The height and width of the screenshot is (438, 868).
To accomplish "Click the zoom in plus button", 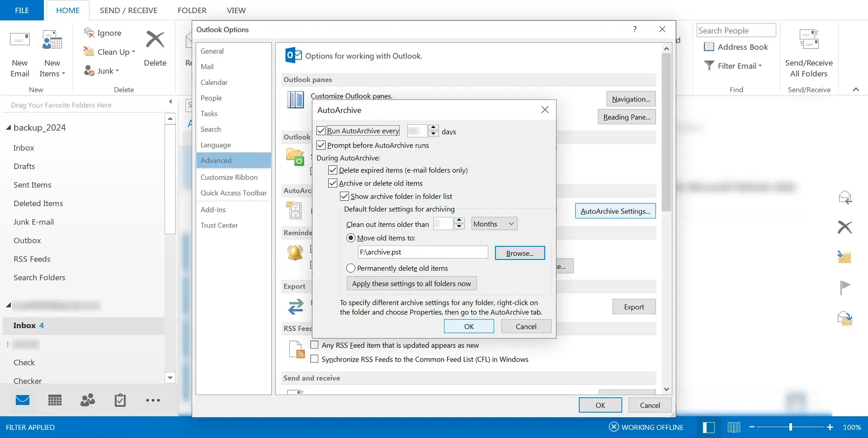I will tap(830, 427).
